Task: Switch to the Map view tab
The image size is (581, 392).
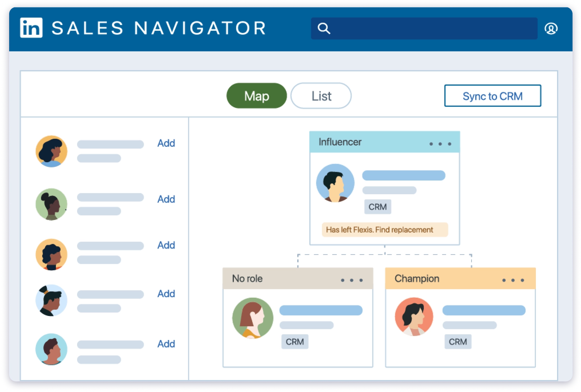Action: 257,96
